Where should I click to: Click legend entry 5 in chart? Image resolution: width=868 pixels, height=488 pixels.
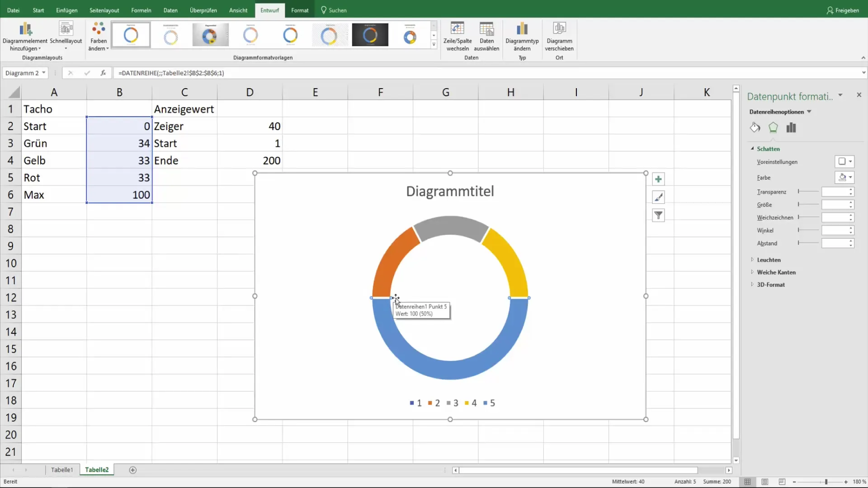tap(489, 403)
